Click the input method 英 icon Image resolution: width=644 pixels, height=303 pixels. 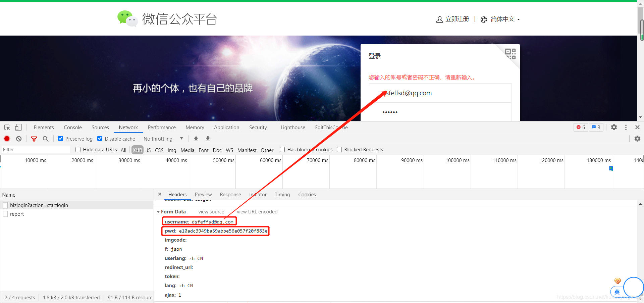click(x=617, y=292)
